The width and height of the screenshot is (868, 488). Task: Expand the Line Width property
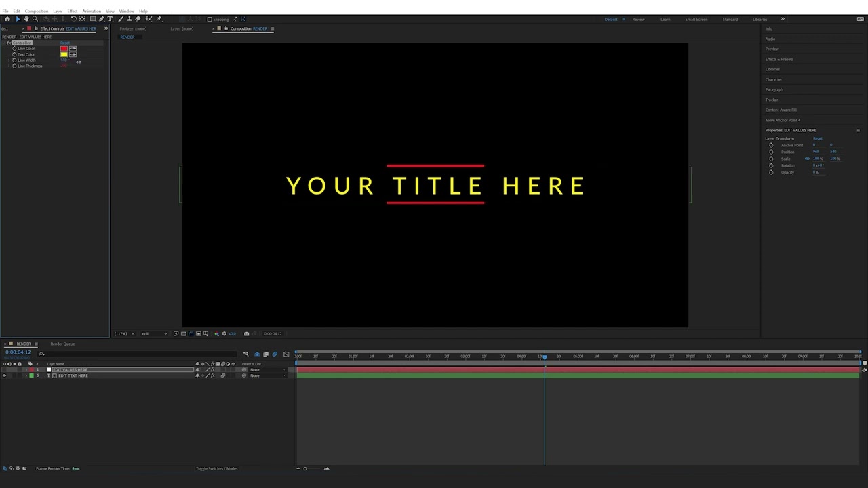[9, 60]
